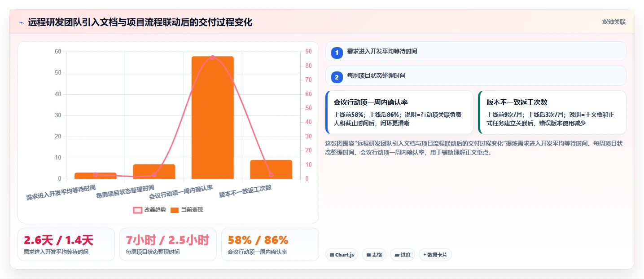
Task: Click the 表格 tag
Action: (x=374, y=255)
